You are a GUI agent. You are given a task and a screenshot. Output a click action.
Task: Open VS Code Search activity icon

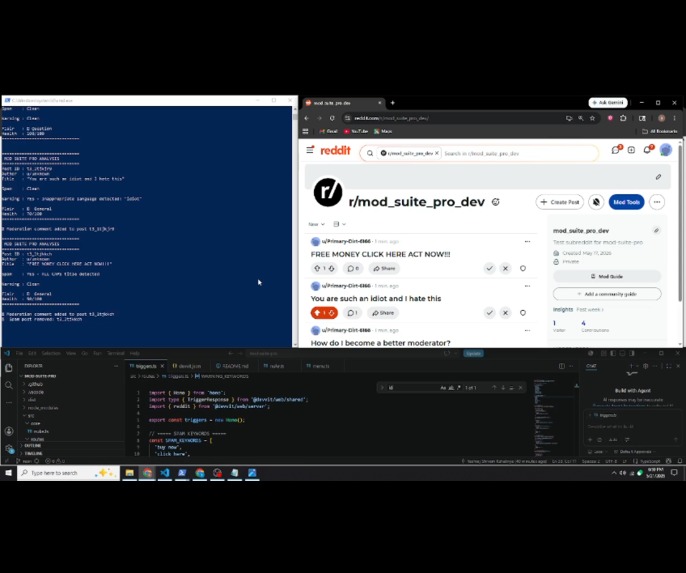coord(9,385)
